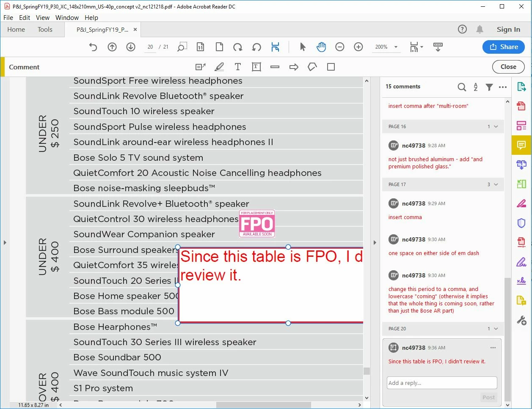The width and height of the screenshot is (532, 409).
Task: Open the Comment tool in right sidebar
Action: click(521, 145)
